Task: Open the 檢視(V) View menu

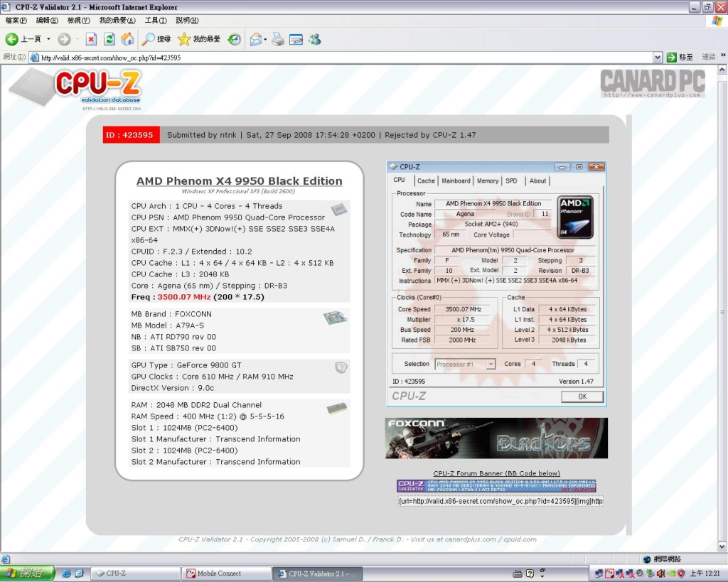Action: tap(78, 21)
